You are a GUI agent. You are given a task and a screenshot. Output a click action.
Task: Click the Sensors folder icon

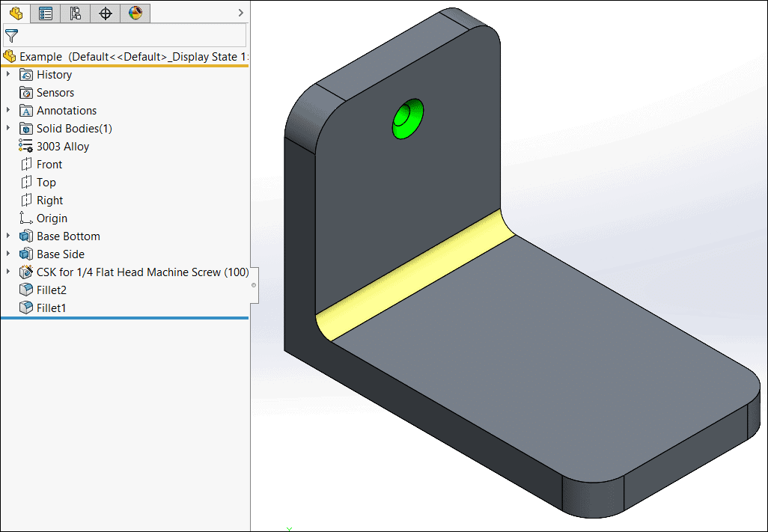[26, 93]
